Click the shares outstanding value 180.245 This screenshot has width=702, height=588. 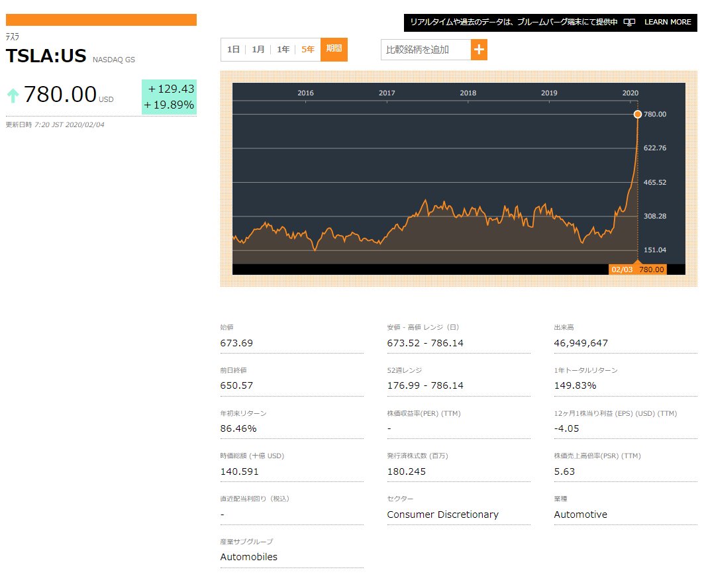click(407, 471)
